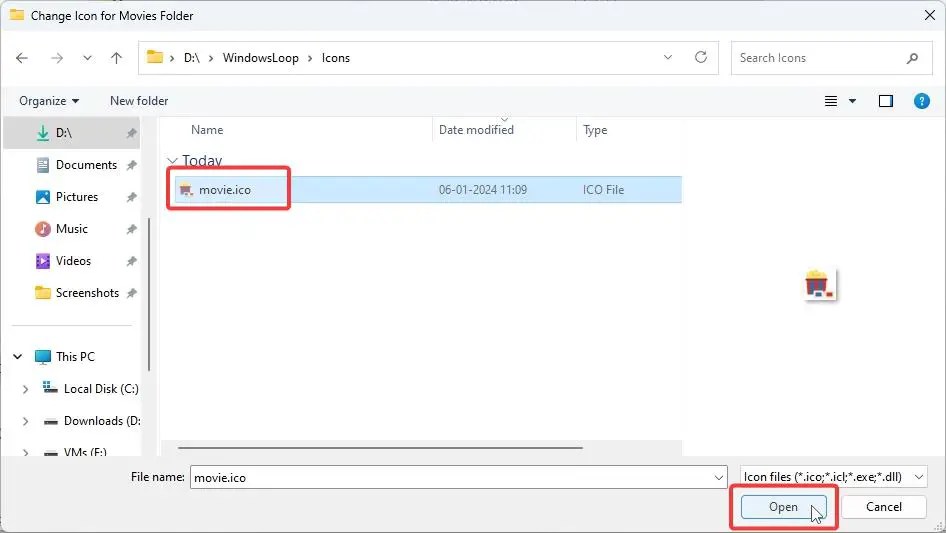
Task: Sort by Date modified column header
Action: [x=476, y=130]
